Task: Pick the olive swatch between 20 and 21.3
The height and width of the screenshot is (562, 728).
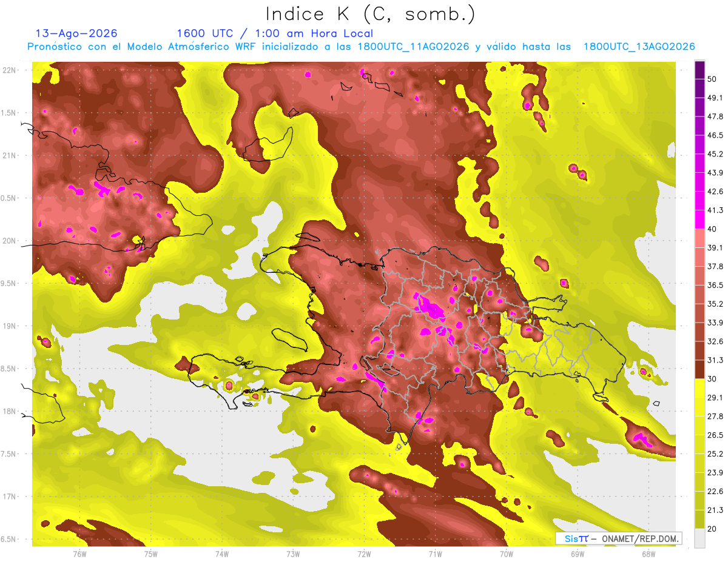Action: coord(699,520)
